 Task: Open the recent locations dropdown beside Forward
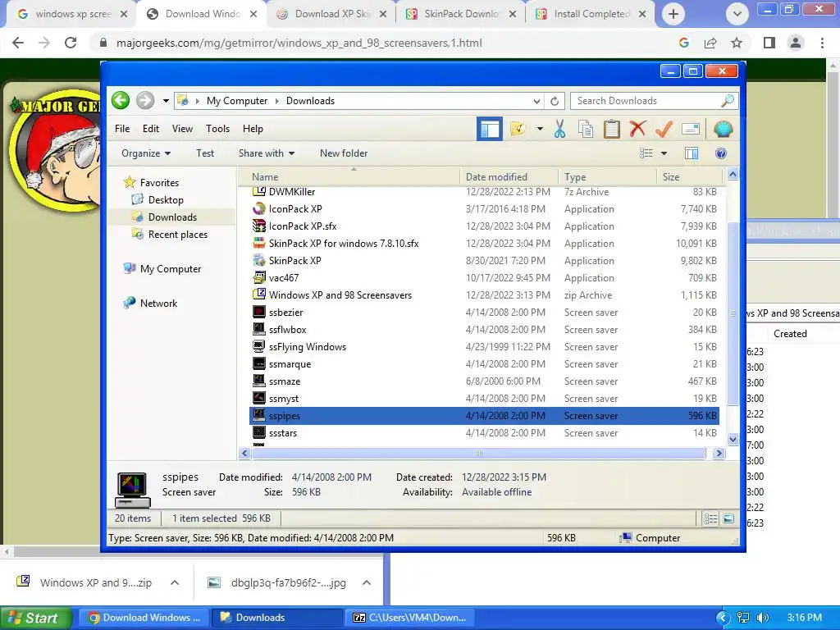tap(166, 101)
